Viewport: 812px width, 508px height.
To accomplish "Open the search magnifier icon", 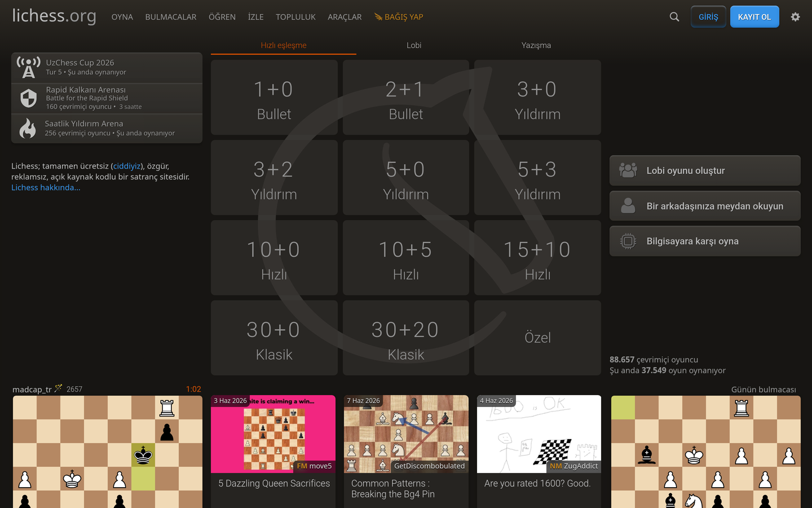I will 674,17.
